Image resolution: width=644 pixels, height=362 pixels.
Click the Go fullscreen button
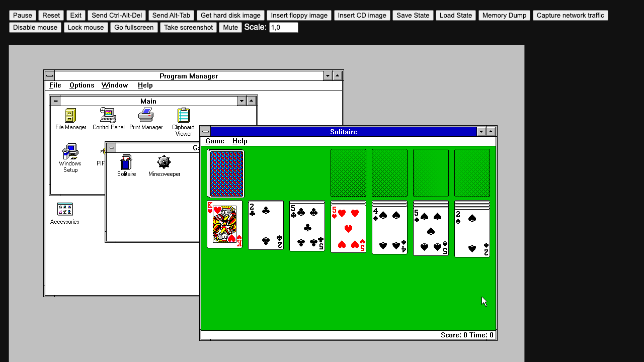[x=134, y=27]
